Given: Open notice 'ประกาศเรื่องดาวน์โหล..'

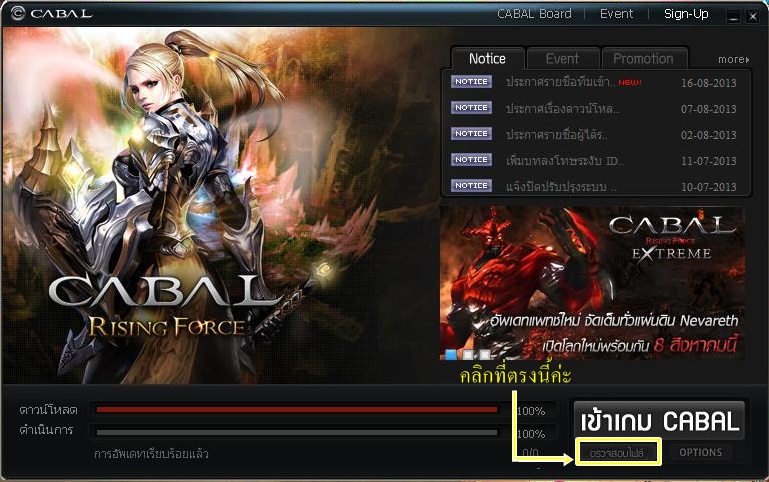Looking at the screenshot, I should pos(563,108).
